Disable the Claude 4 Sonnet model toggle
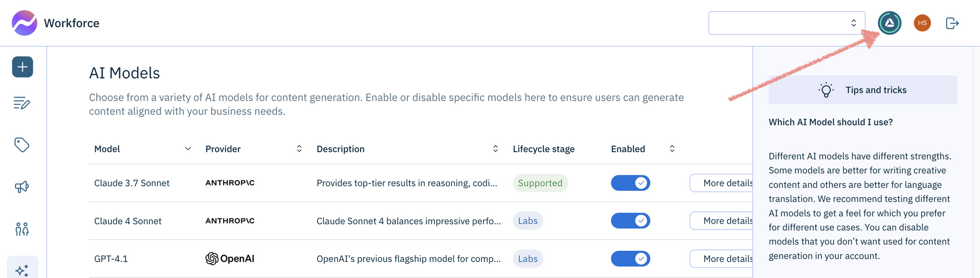Image resolution: width=980 pixels, height=278 pixels. click(630, 221)
